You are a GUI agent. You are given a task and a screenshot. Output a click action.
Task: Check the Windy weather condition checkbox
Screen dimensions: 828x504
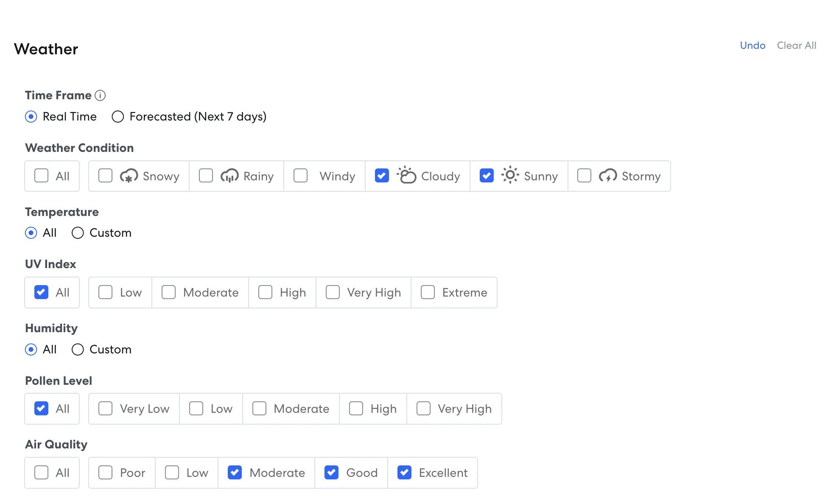[x=301, y=176]
